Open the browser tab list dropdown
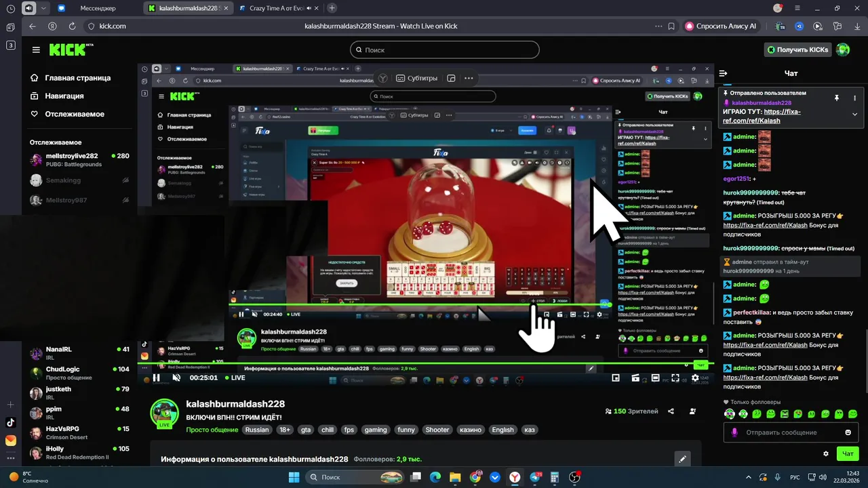Viewport: 868px width, 488px height. point(44,8)
